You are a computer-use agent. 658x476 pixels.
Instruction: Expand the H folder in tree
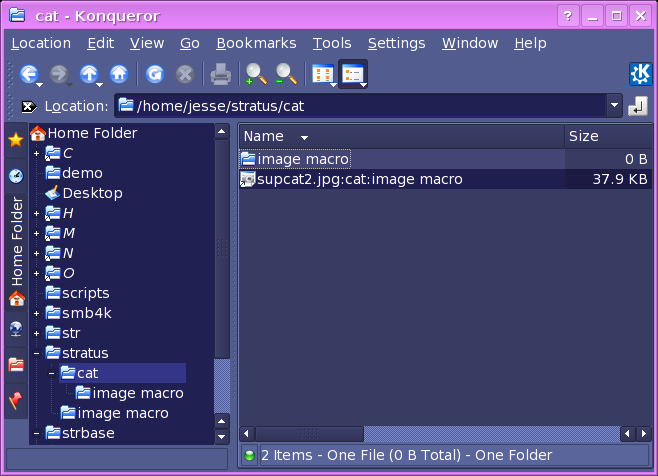[x=37, y=214]
